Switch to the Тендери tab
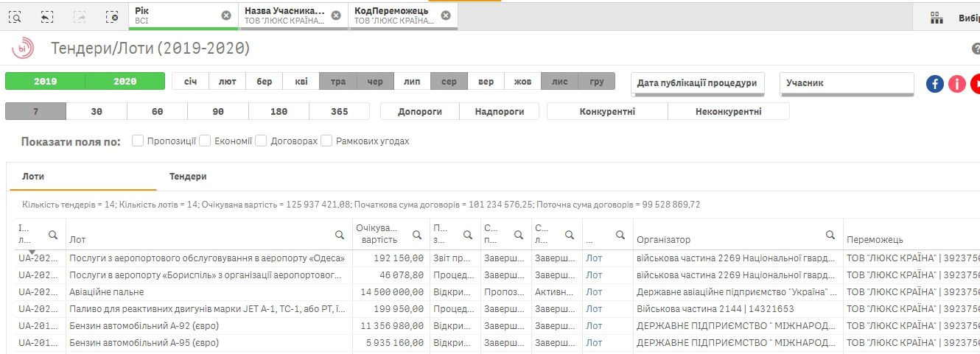Viewport: 980px width, 354px height. click(188, 177)
